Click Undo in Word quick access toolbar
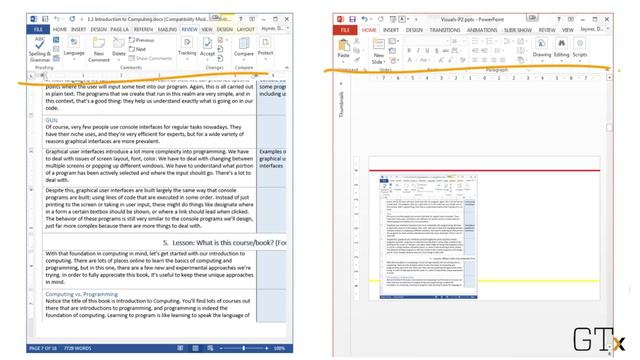The height and width of the screenshot is (360, 640). pos(57,19)
